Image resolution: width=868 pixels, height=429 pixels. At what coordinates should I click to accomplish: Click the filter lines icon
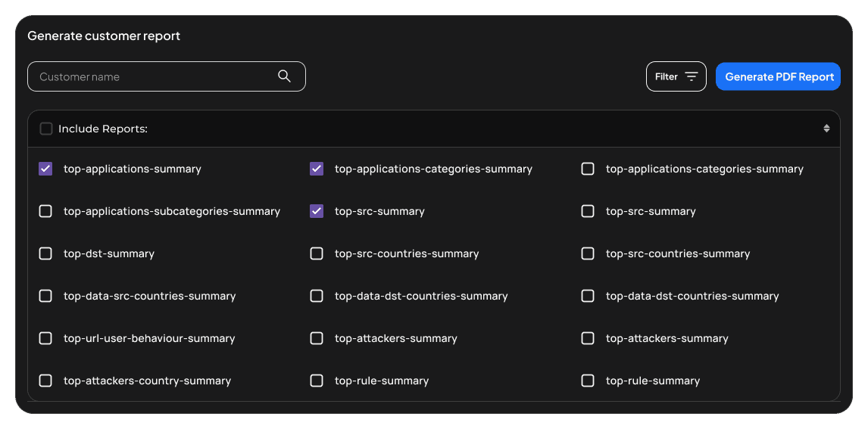coord(692,76)
